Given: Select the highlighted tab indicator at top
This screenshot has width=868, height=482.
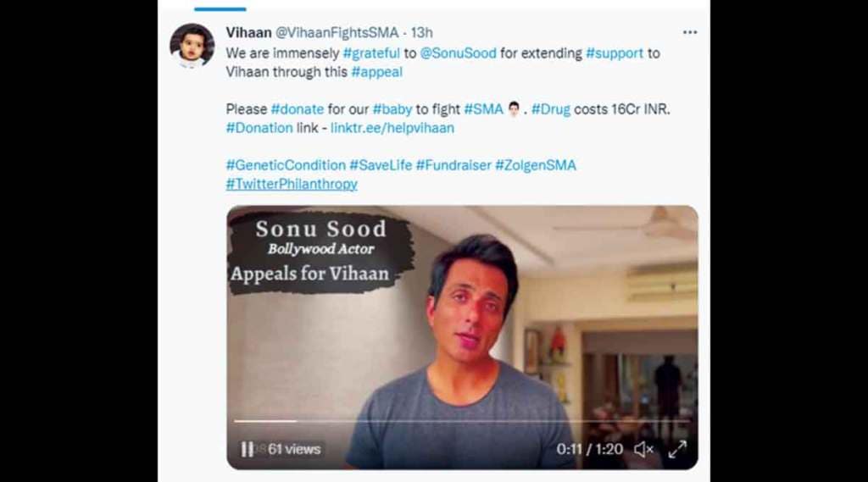Looking at the screenshot, I should coord(220,8).
